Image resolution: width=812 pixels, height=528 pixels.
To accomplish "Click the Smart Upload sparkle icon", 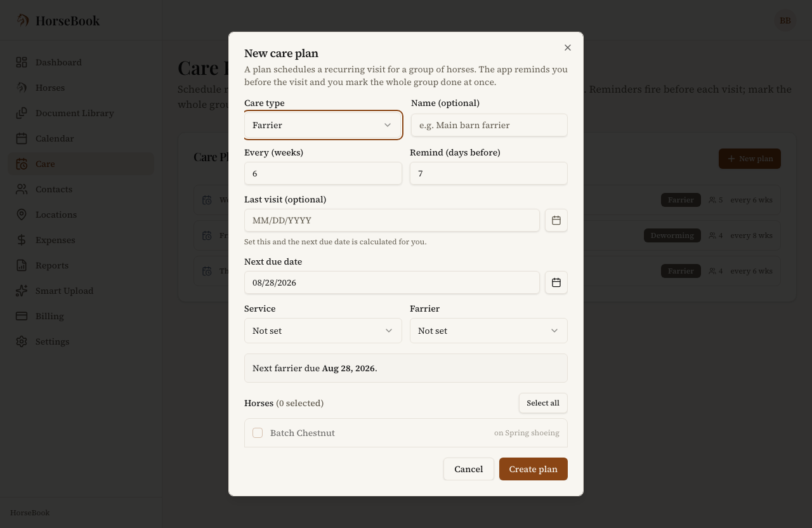I will click(x=22, y=291).
